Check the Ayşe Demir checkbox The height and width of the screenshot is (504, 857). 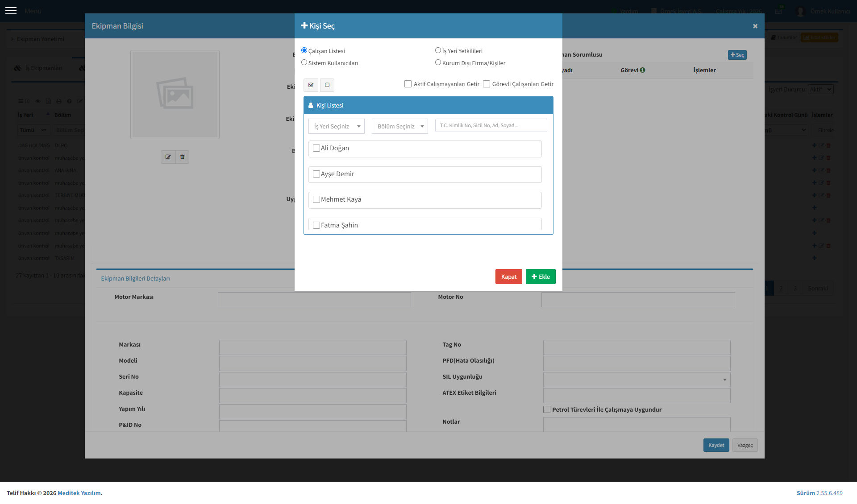pyautogui.click(x=316, y=174)
